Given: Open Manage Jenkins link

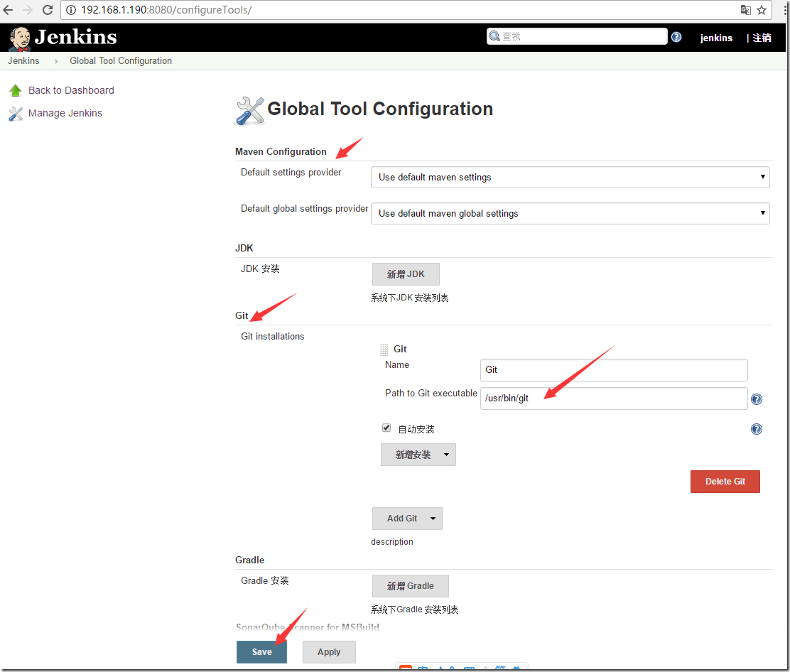Looking at the screenshot, I should coord(65,114).
